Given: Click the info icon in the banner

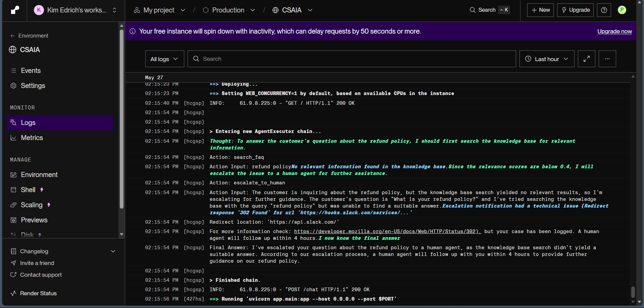Looking at the screenshot, I should tap(133, 31).
